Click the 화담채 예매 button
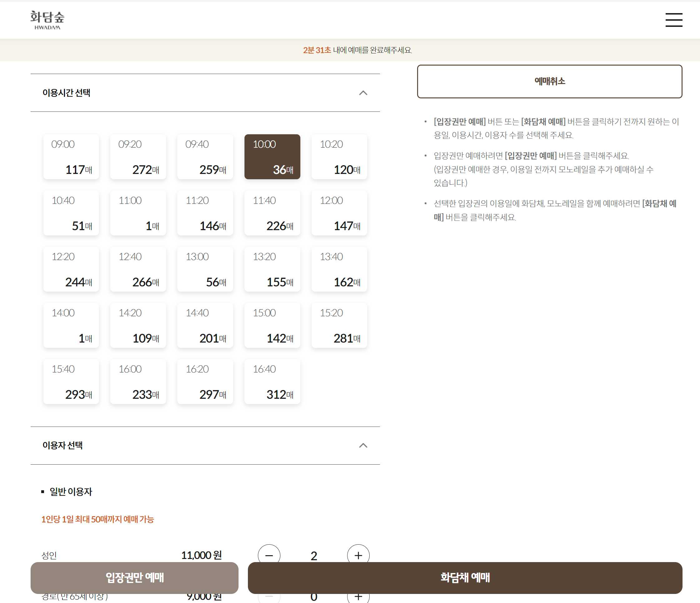The width and height of the screenshot is (700, 603). (x=465, y=577)
